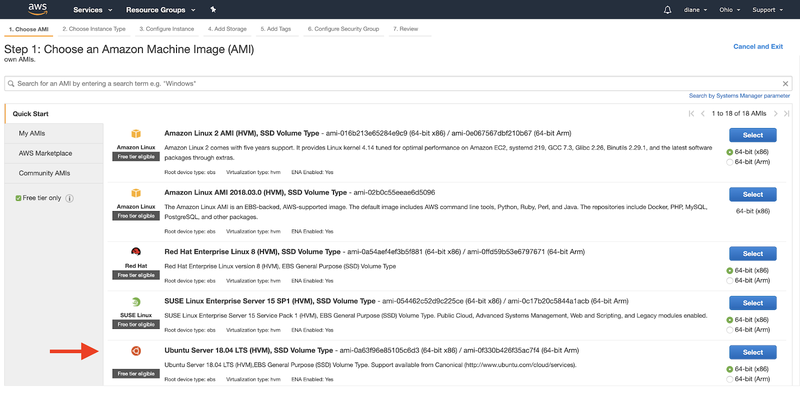Screen dimensions: 800x394
Task: Select the Quick Start sidebar tab
Action: 54,114
